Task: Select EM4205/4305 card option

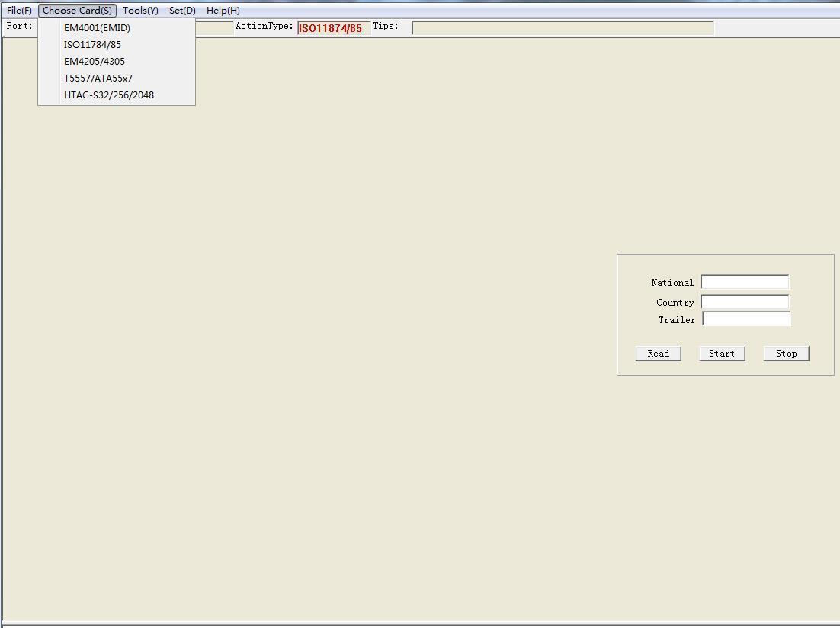Action: click(95, 62)
